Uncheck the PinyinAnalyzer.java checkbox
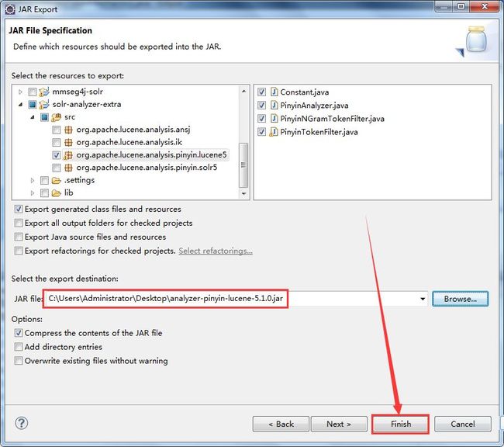504x447 pixels. pyautogui.click(x=261, y=106)
